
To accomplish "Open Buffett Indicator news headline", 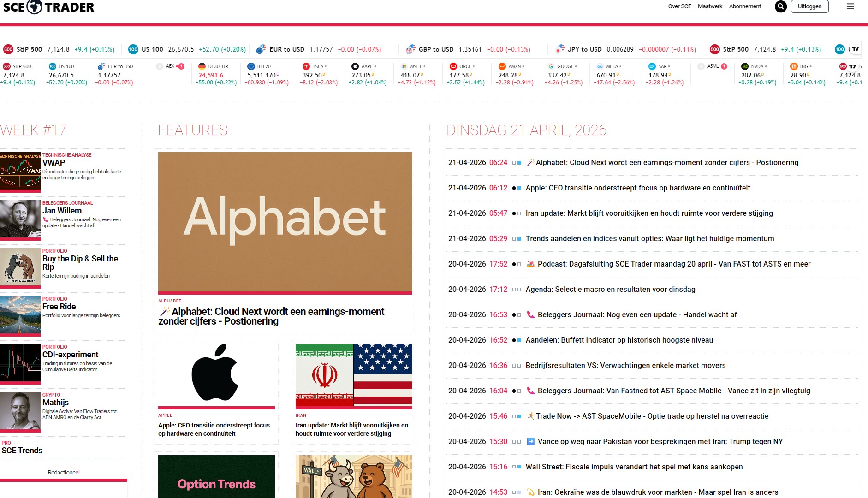I will click(619, 340).
